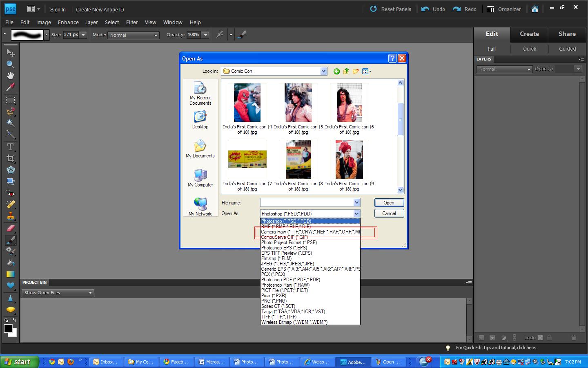The height and width of the screenshot is (368, 588).
Task: Click Reset Panels
Action: pos(390,9)
